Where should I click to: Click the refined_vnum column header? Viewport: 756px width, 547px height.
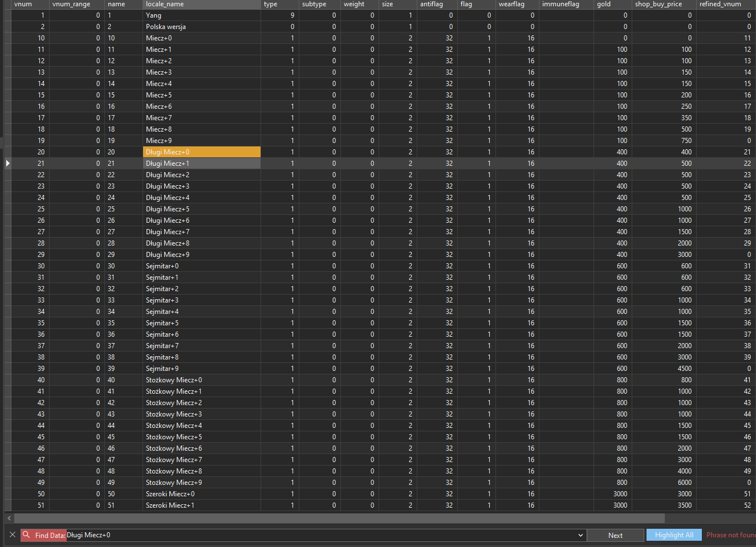[x=725, y=4]
